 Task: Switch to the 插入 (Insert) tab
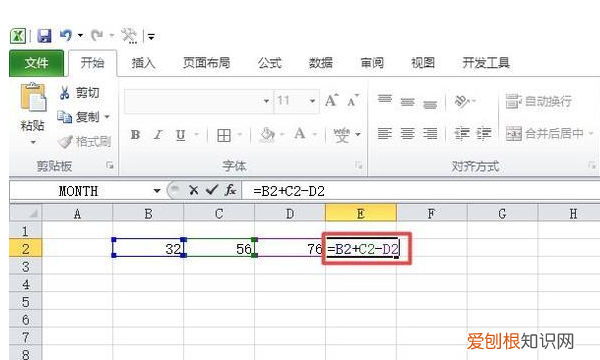(143, 63)
